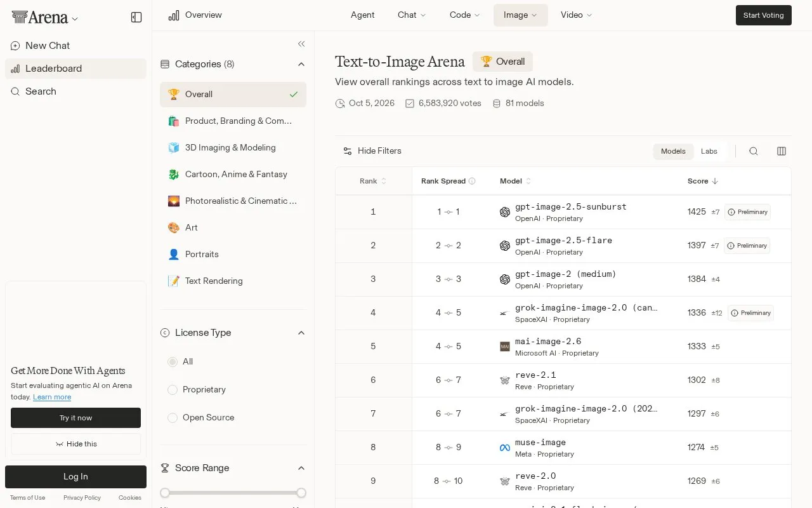Click the trophy icon in Overall category
Image resolution: width=812 pixels, height=508 pixels.
[174, 94]
